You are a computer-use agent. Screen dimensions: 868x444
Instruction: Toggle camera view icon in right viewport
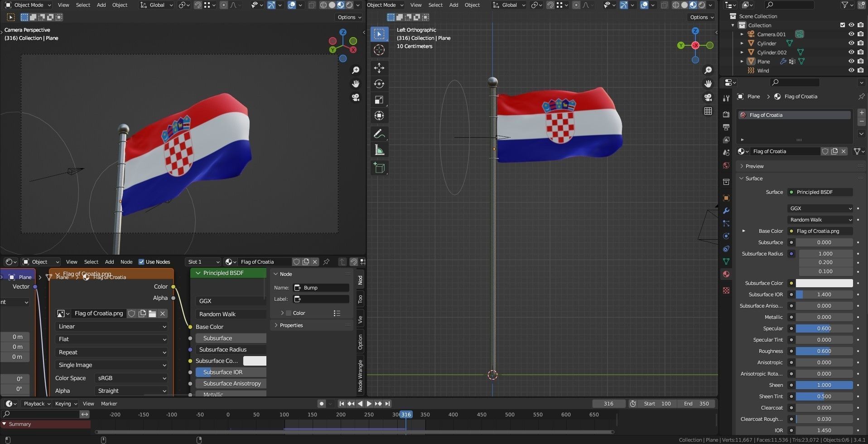point(708,97)
